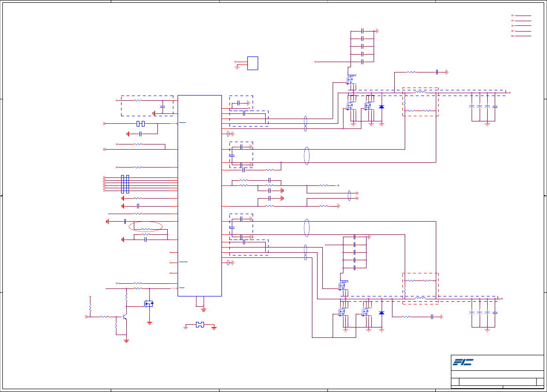Select the large central IC rectangle
Screen dimensions: 547x392
200,195
